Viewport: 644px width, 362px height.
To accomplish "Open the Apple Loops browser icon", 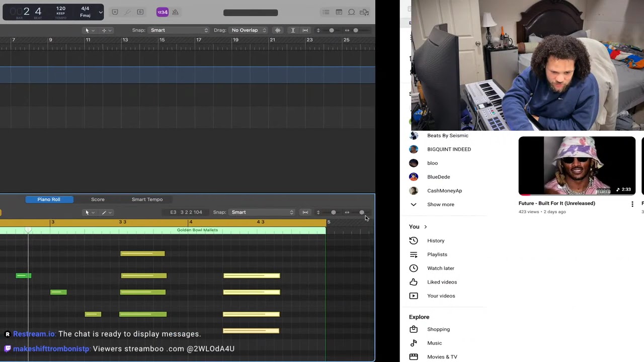I will (x=352, y=12).
